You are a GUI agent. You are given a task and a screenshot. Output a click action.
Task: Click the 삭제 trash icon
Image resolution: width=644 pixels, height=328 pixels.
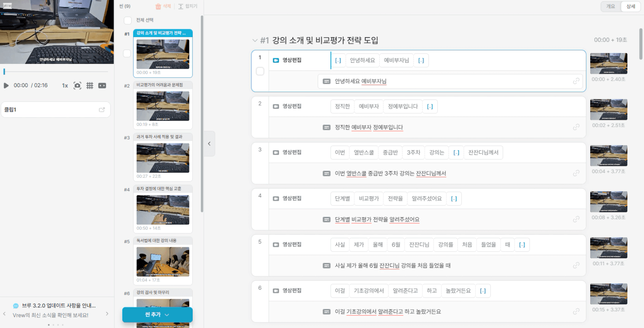(158, 7)
